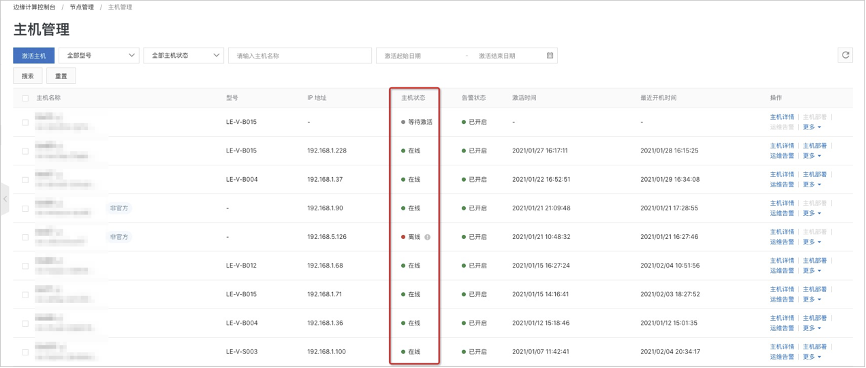Open 运维告警 for host 192.168.1.71
Image resolution: width=866 pixels, height=368 pixels.
[782, 299]
